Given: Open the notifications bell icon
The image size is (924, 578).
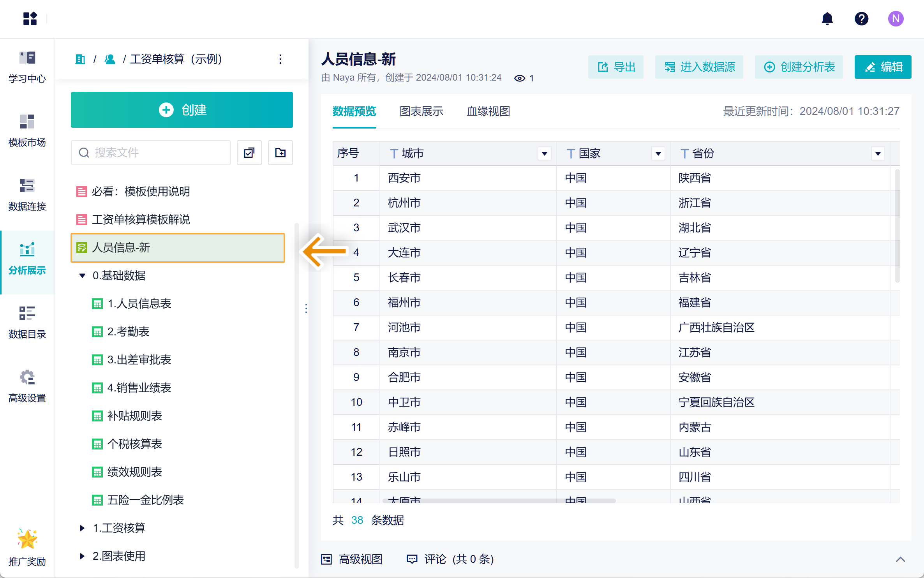Looking at the screenshot, I should coord(827,19).
